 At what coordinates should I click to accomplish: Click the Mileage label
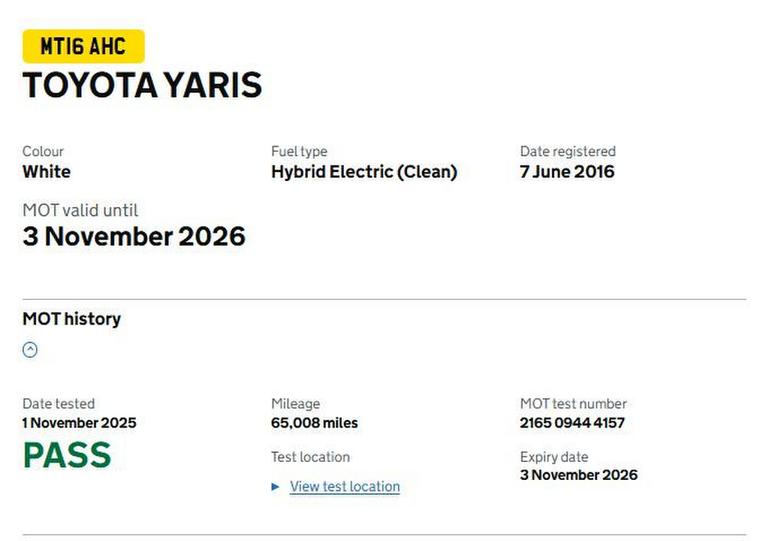[295, 404]
